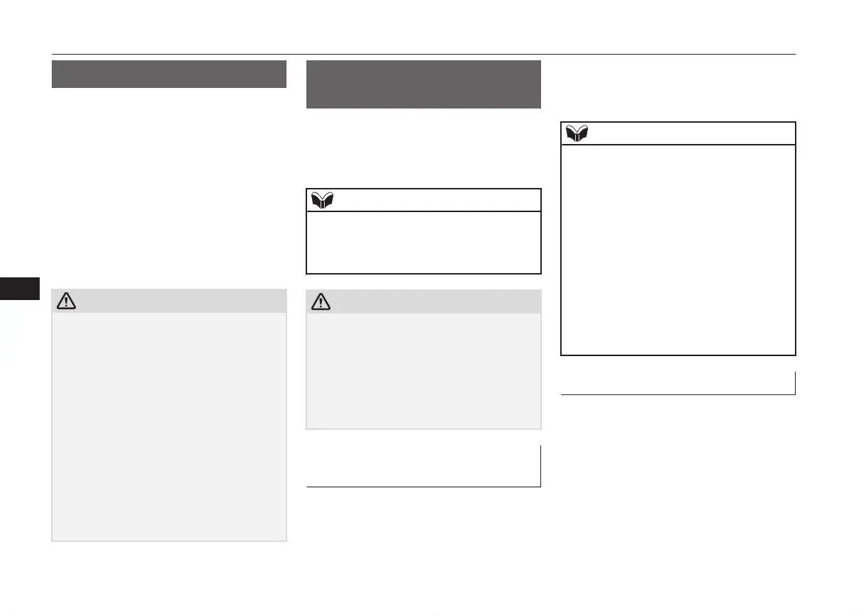Viewport: 868px width, 615px height.
Task: Select the gray caution header strip in middle column
Action: pyautogui.click(x=423, y=301)
